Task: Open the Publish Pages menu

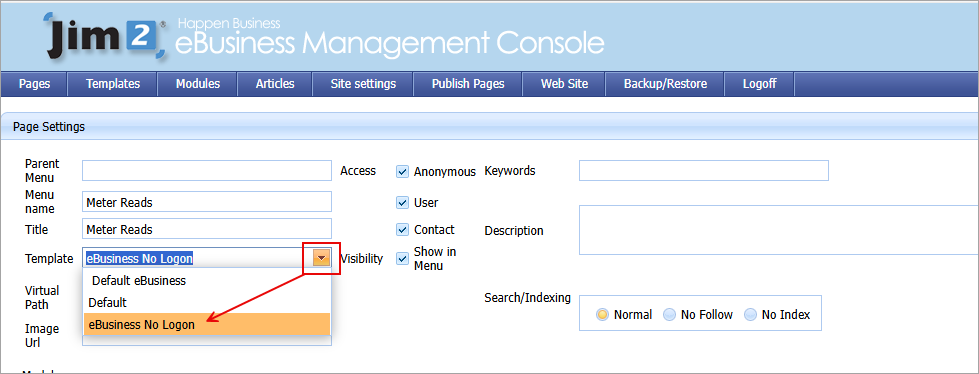Action: [468, 84]
